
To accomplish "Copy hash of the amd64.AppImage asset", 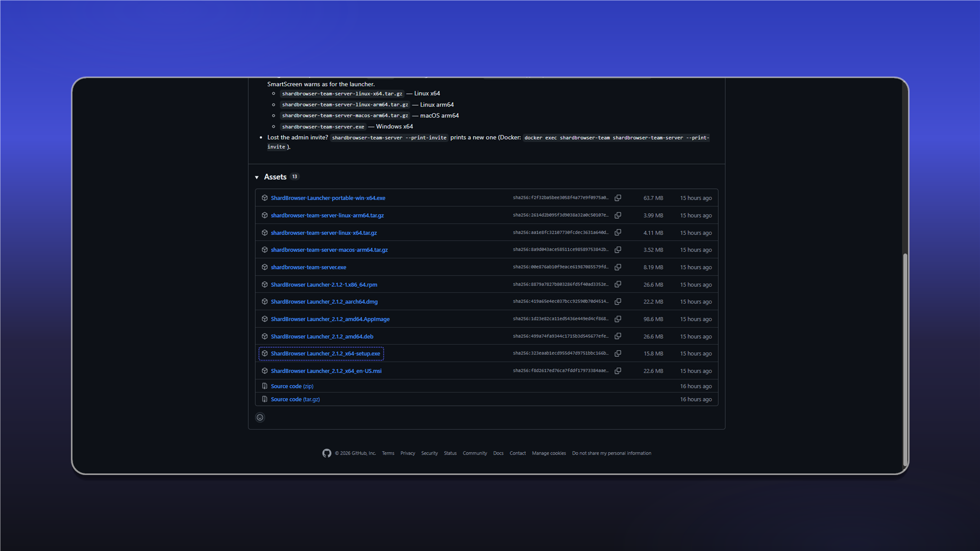I will tap(618, 319).
